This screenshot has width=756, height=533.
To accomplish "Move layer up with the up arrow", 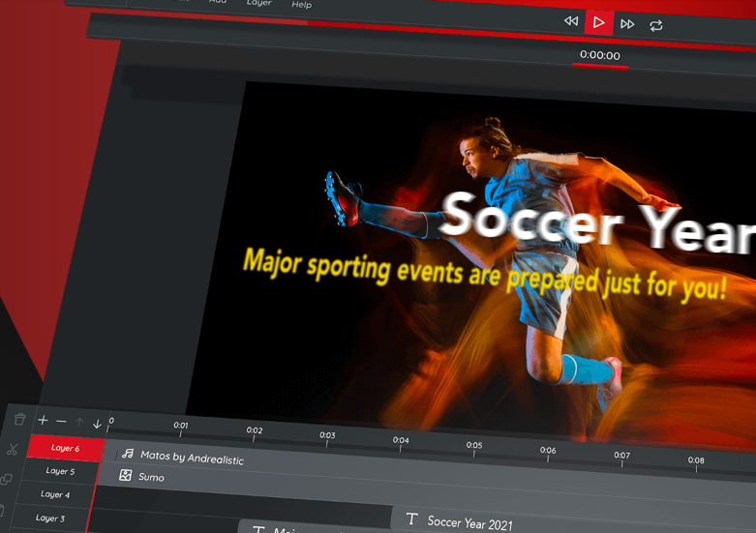I will 79,423.
